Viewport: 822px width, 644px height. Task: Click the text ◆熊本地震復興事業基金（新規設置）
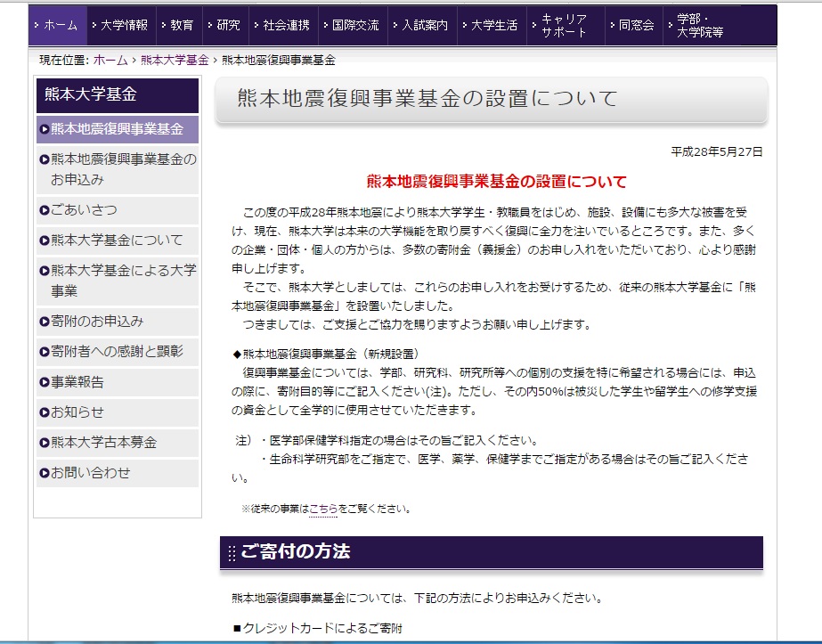tap(325, 354)
